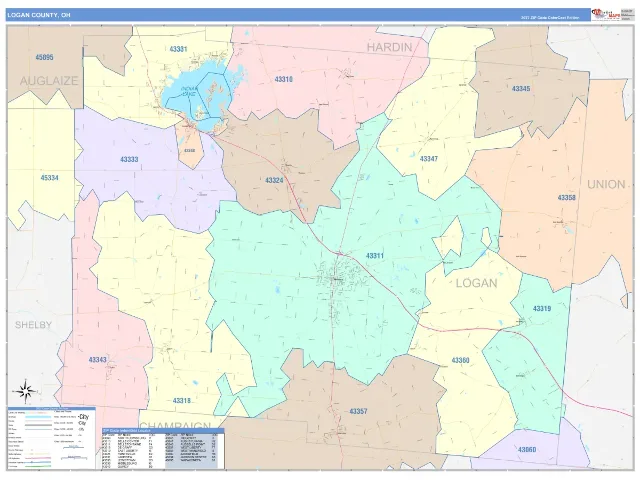Select ZIP code label 43310
640x480 pixels.
click(x=283, y=79)
